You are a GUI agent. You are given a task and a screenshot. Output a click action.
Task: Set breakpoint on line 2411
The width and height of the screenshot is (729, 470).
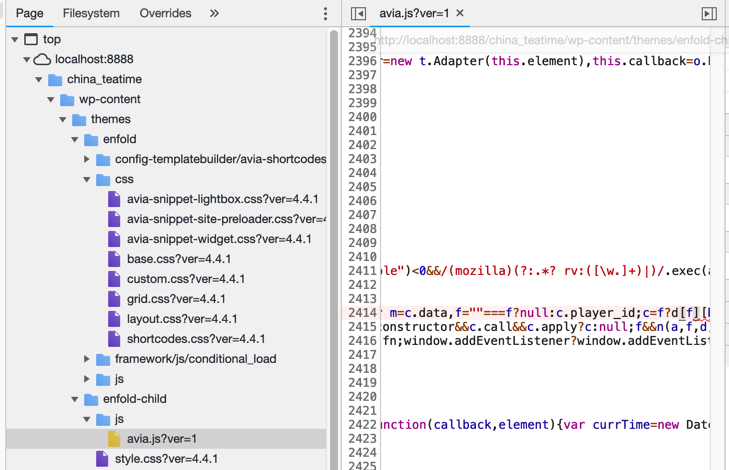(x=362, y=271)
